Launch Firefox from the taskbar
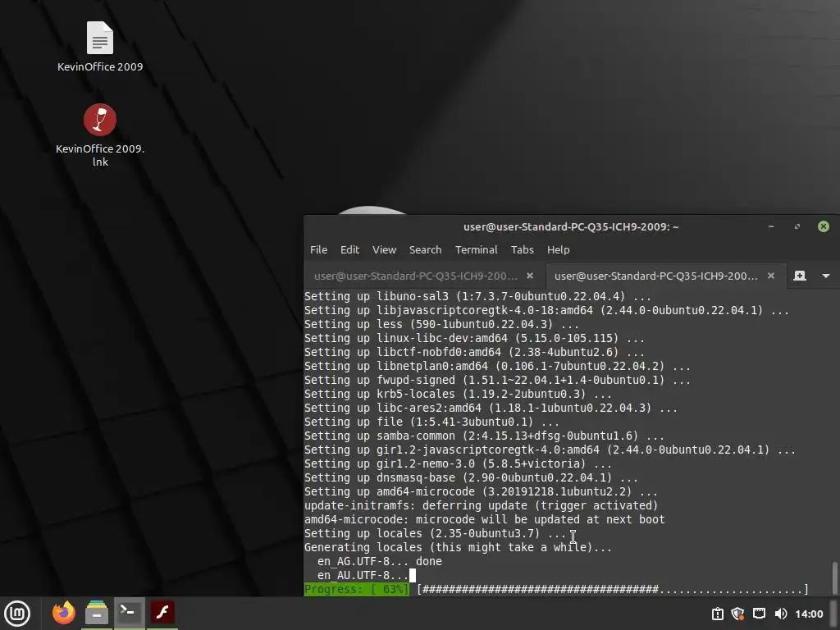This screenshot has width=840, height=630. [x=64, y=613]
